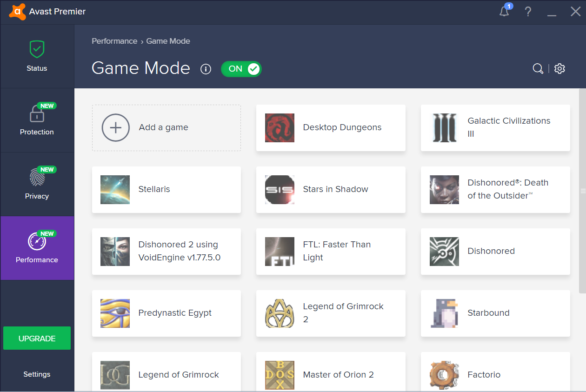Open the notifications bell icon
Screen dimensions: 586x392
click(x=504, y=12)
